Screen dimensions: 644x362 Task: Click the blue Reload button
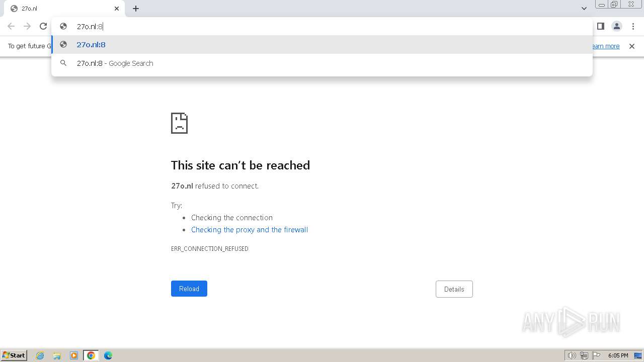coord(189,289)
